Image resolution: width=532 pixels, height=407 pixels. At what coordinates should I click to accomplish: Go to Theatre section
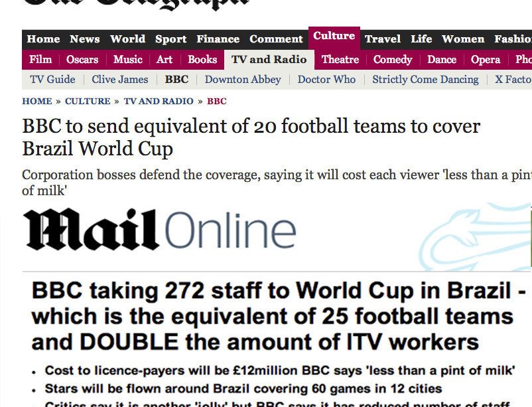tap(340, 60)
